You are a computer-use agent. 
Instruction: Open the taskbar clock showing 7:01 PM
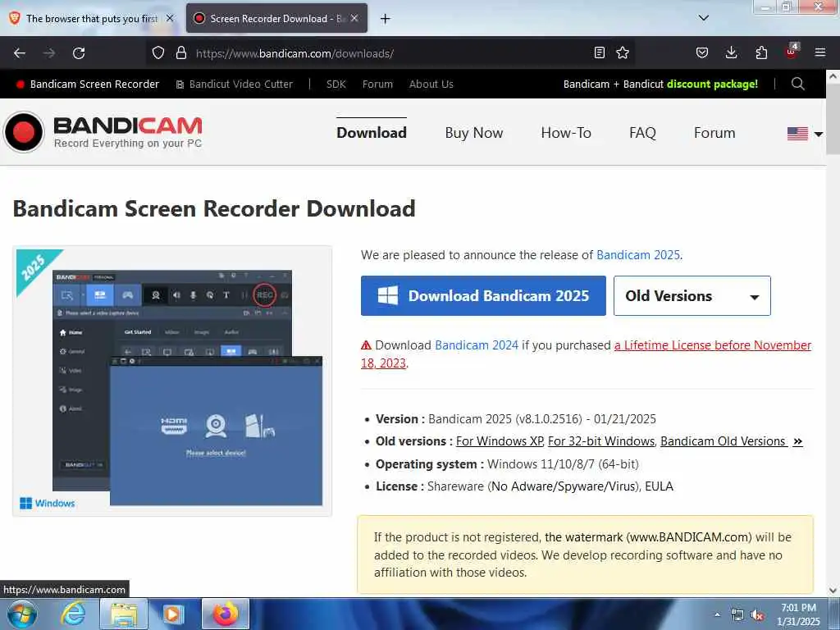pos(798,614)
